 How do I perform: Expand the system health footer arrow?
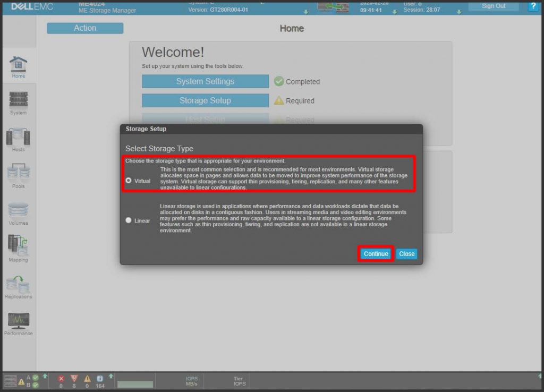pyautogui.click(x=45, y=376)
